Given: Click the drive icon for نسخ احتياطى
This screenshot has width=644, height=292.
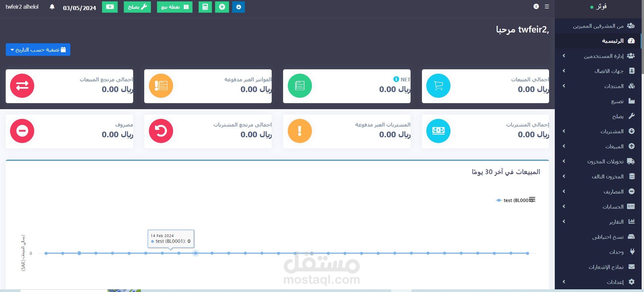Looking at the screenshot, I should (631, 237).
